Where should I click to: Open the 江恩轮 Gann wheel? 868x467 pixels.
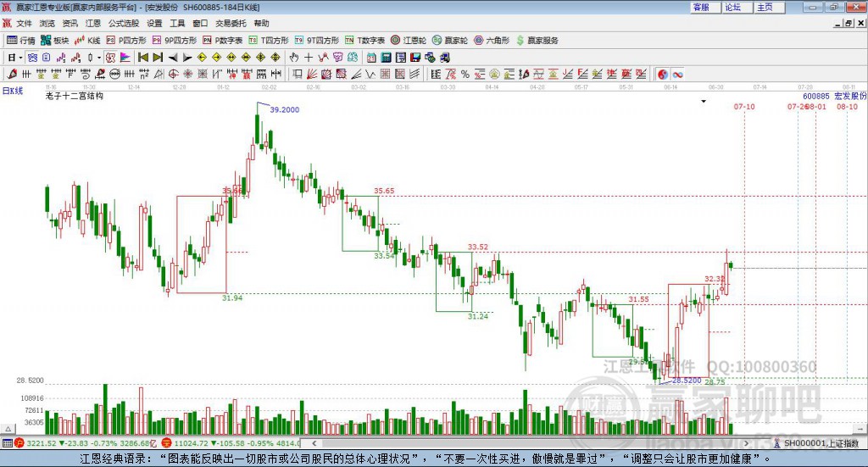409,41
